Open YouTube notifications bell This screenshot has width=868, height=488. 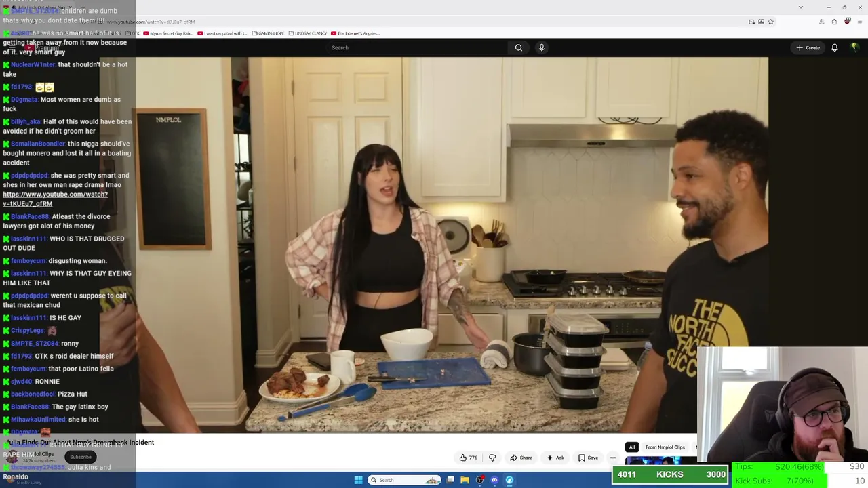coord(835,47)
